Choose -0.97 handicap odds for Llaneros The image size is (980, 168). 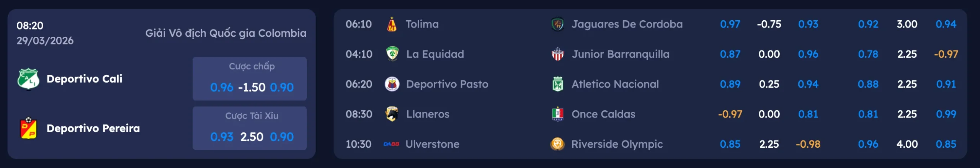[730, 114]
